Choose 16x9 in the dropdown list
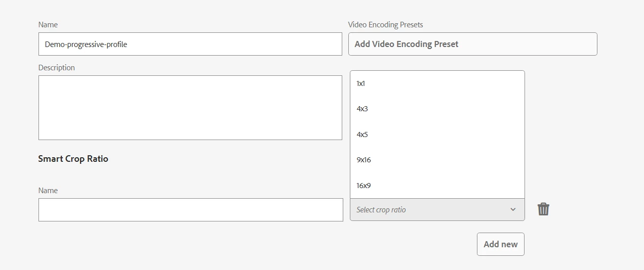 (x=364, y=186)
